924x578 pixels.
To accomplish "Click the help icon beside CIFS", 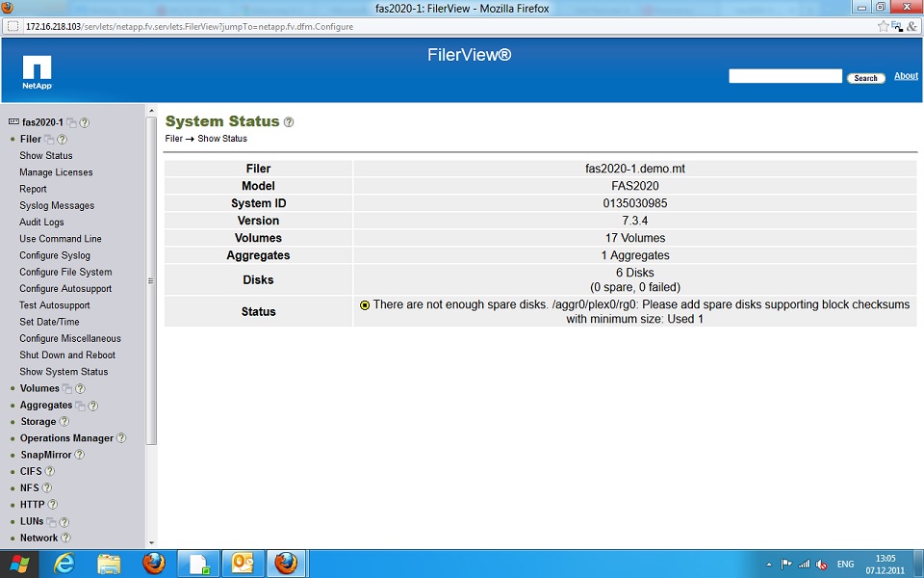I will click(x=50, y=471).
